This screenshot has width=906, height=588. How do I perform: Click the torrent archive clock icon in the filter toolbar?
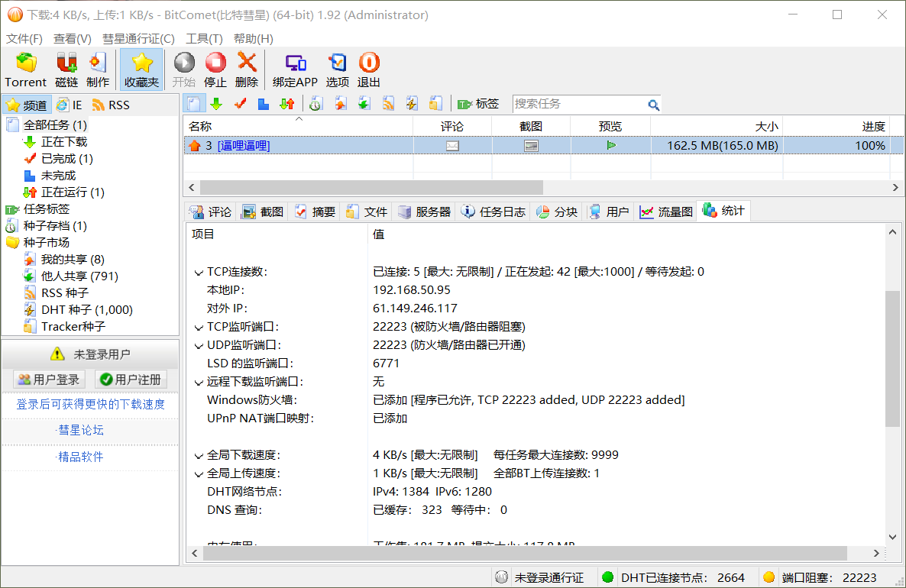tap(315, 104)
